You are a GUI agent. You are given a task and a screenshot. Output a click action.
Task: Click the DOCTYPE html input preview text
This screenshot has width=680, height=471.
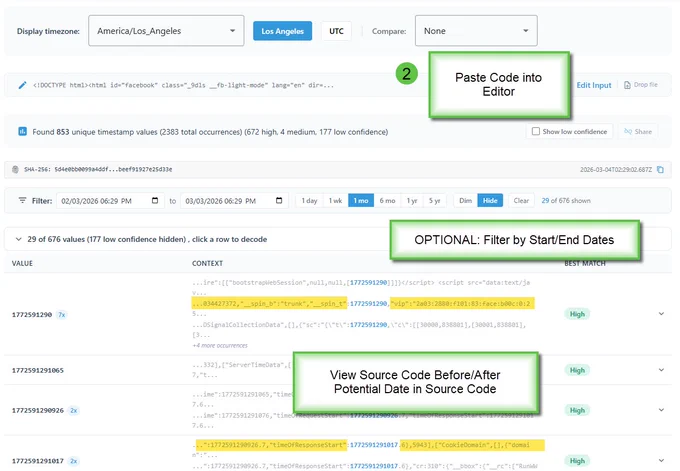point(183,85)
